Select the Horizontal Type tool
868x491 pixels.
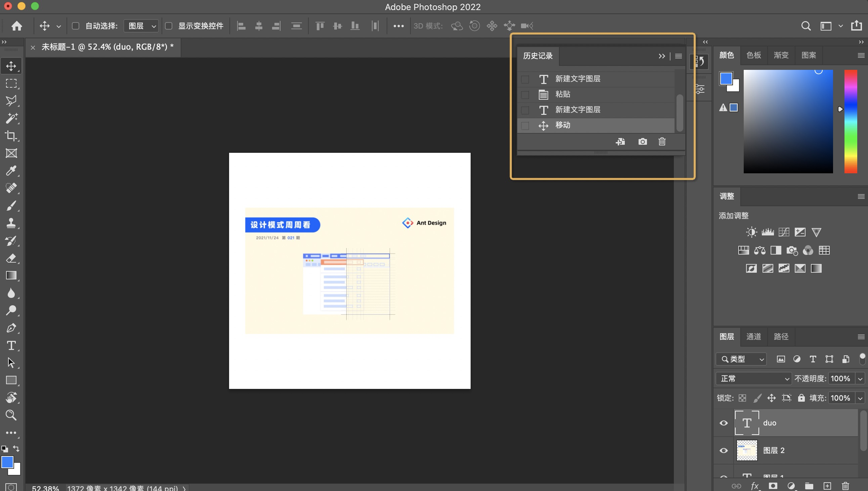pyautogui.click(x=11, y=346)
